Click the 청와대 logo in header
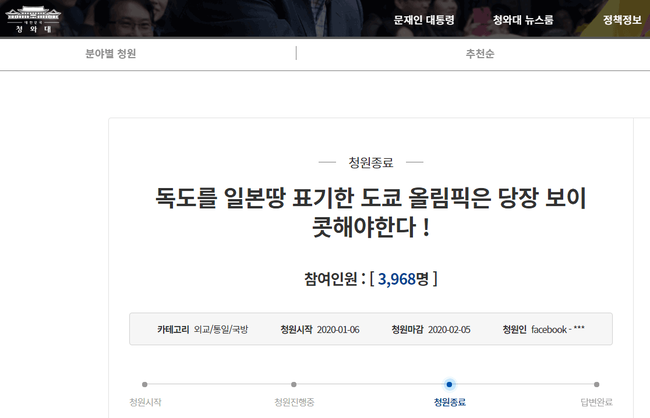 tap(33, 19)
